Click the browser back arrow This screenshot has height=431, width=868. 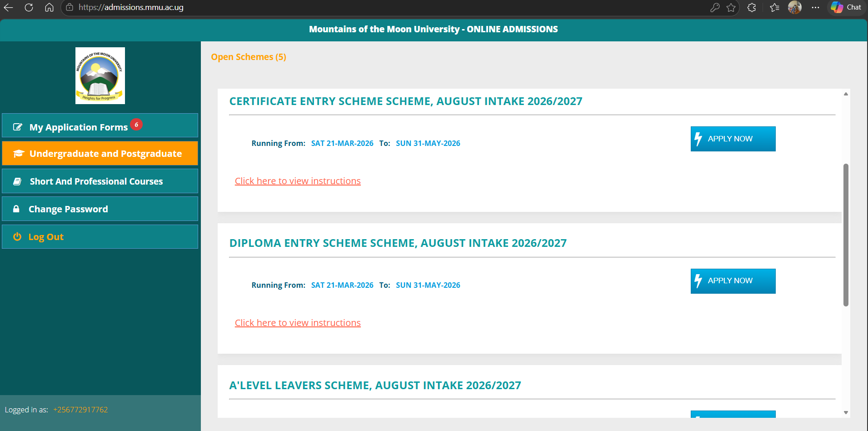click(9, 7)
